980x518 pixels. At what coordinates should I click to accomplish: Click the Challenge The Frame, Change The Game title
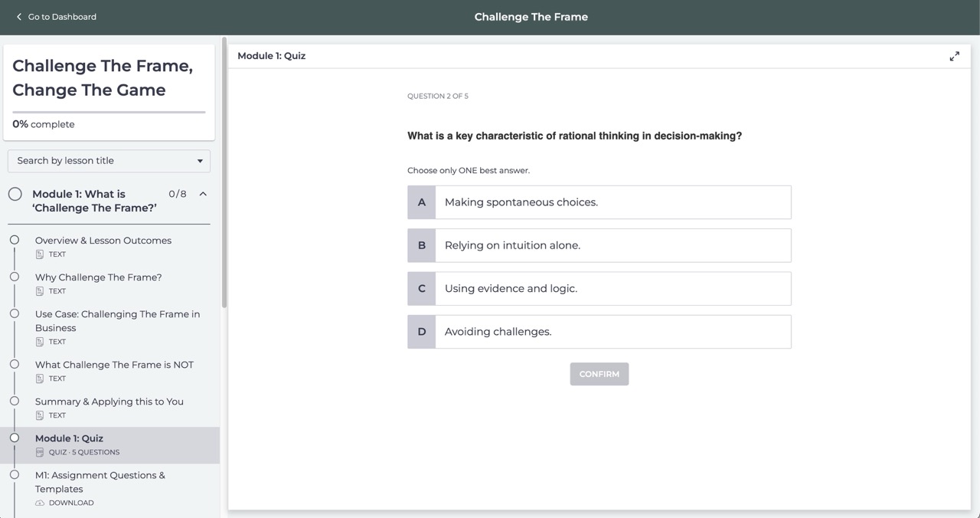click(x=103, y=78)
